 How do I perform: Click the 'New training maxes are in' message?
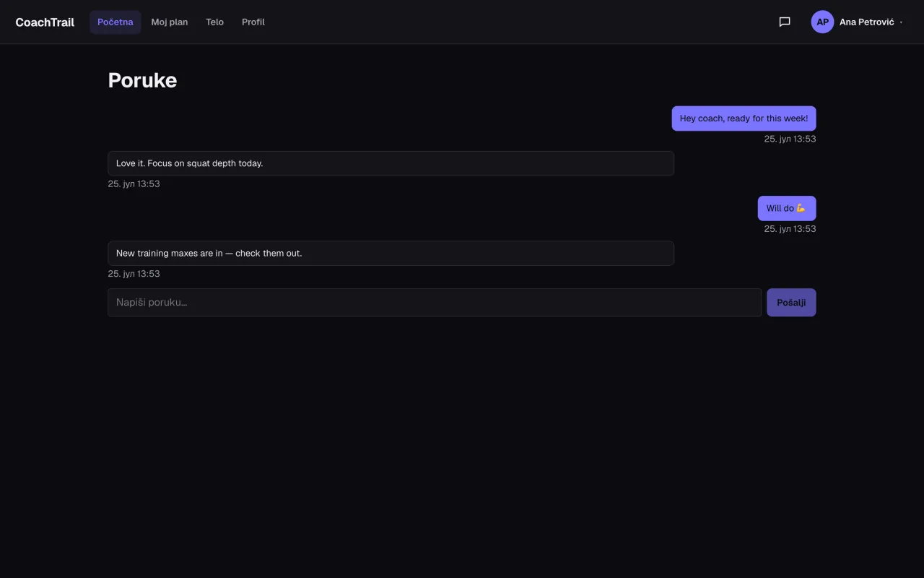391,253
